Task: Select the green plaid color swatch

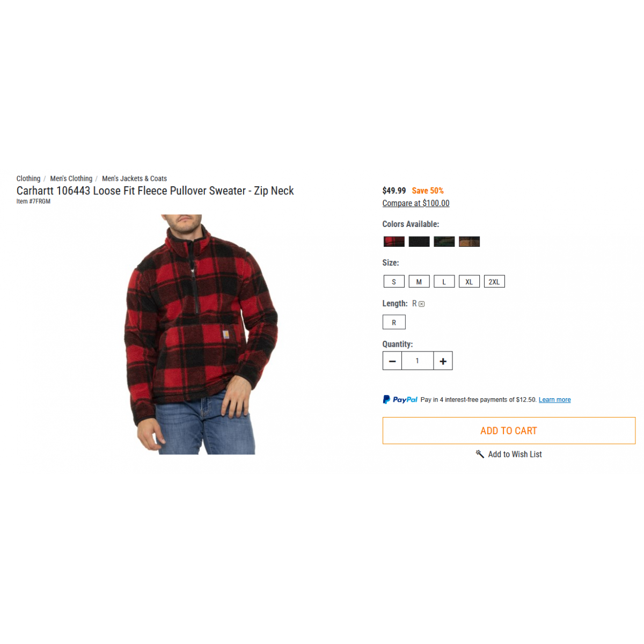Action: click(444, 241)
